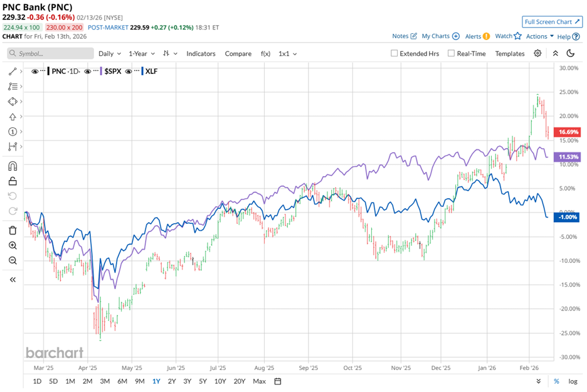Delete drawings using the trash icon
This screenshot has height=392, width=587.
(x=13, y=230)
